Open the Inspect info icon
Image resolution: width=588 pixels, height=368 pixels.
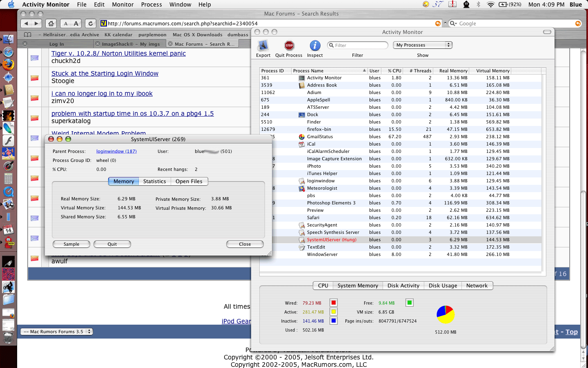click(x=315, y=45)
